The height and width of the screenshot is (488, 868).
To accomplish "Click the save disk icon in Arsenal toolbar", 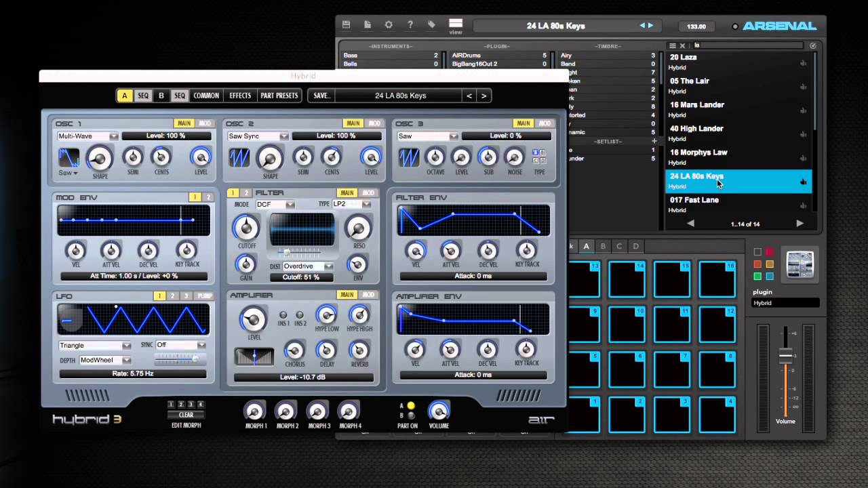I will click(x=346, y=25).
